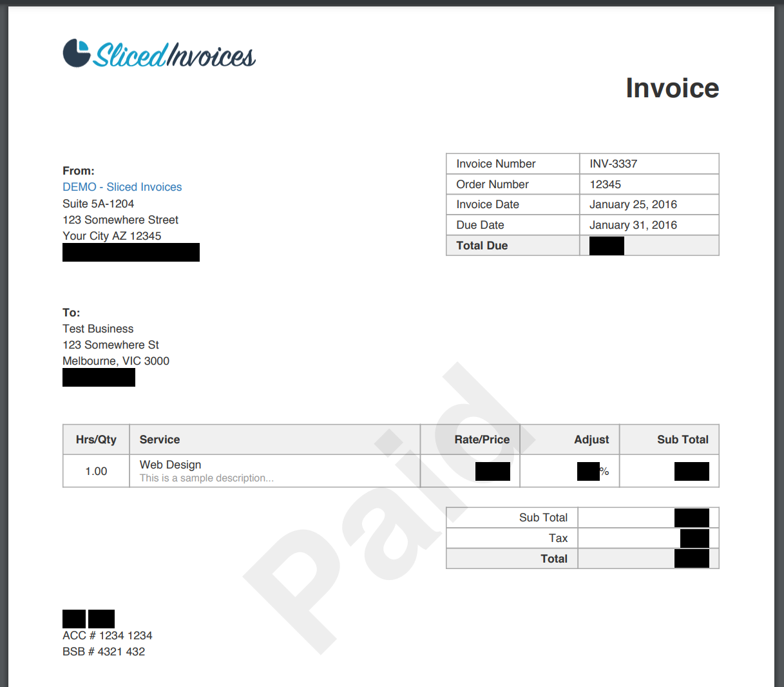Select the To: label
The height and width of the screenshot is (687, 784).
(72, 313)
